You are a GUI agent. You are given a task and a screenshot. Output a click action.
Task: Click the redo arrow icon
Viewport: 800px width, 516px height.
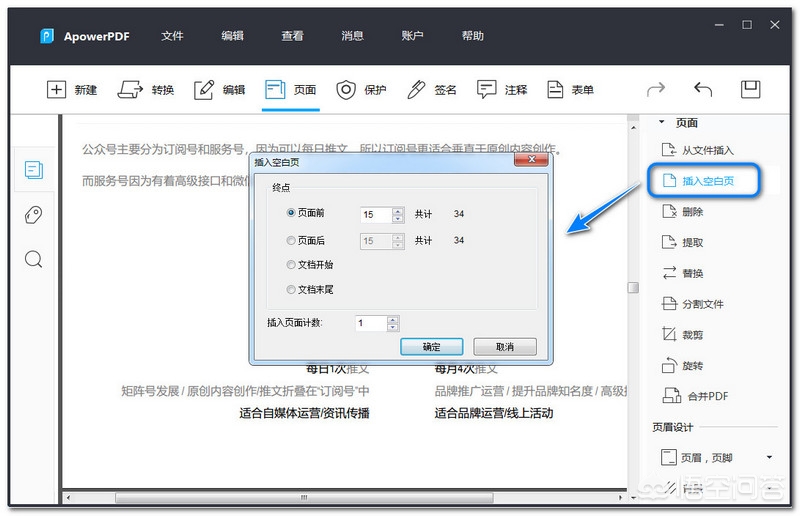tap(656, 89)
